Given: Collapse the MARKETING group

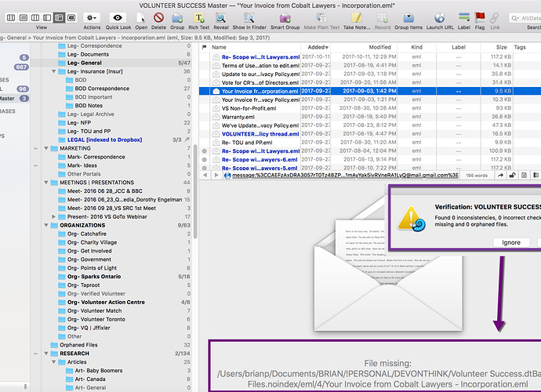Looking at the screenshot, I should (x=46, y=148).
